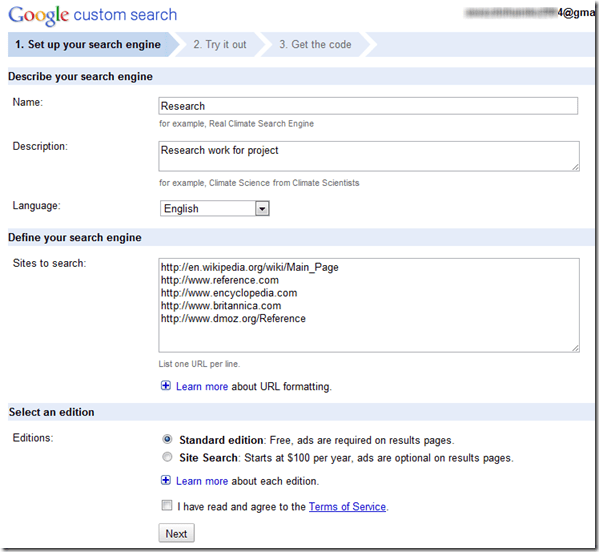Expand the edition details plus icon
Image resolution: width=599 pixels, height=552 pixels.
pos(165,480)
